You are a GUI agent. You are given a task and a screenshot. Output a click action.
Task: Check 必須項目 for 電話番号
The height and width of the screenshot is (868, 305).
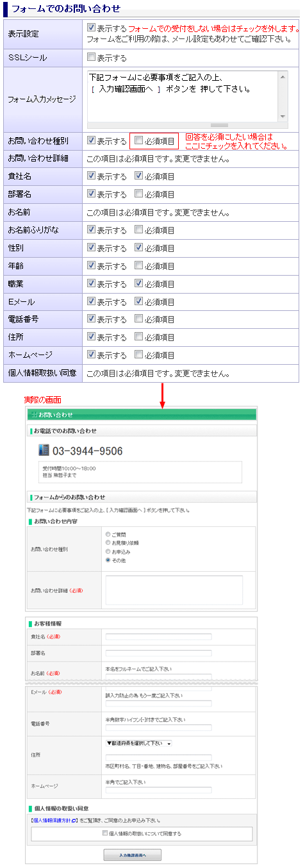[x=138, y=319]
